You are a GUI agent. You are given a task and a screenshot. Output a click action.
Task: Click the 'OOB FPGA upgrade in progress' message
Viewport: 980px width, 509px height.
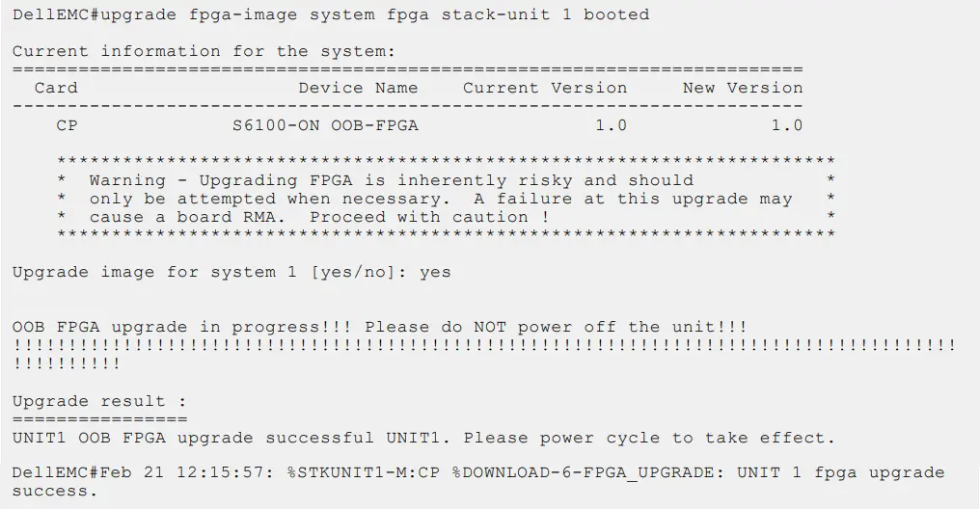click(x=379, y=327)
